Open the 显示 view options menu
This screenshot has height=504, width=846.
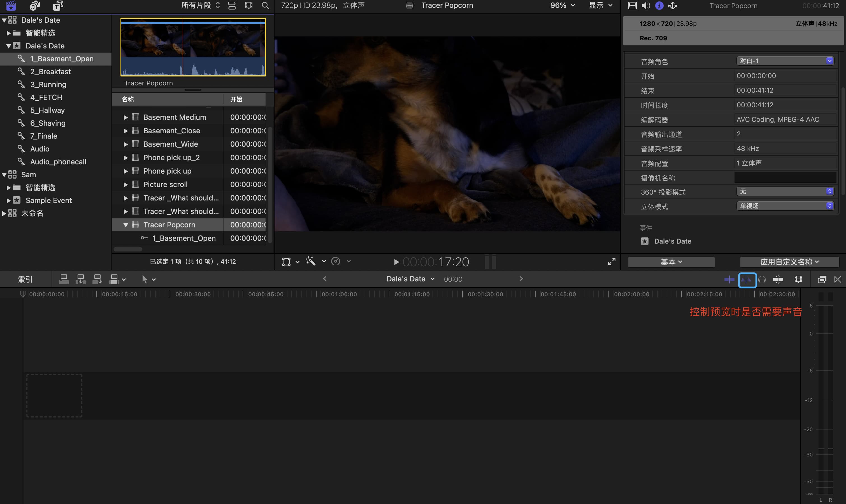[600, 5]
